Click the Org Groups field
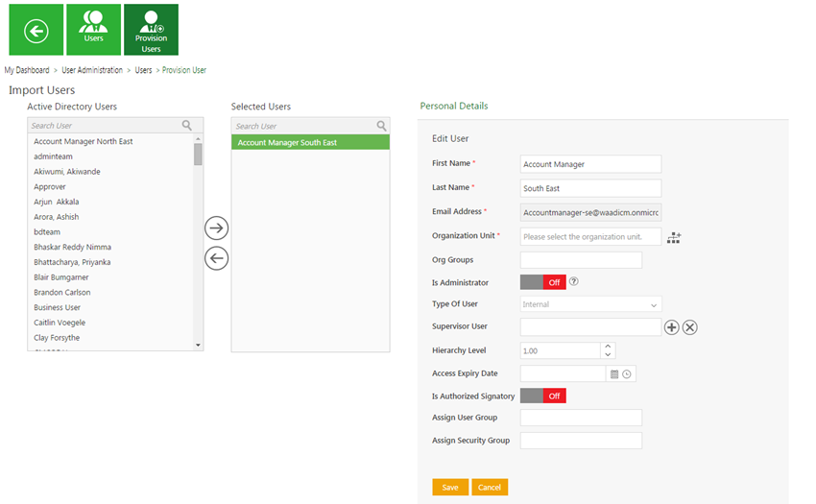 (x=581, y=260)
